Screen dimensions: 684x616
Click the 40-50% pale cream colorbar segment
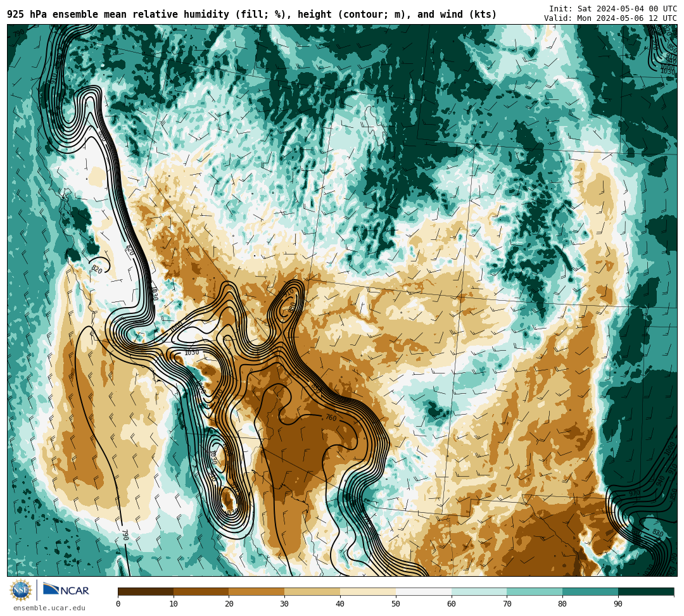point(368,591)
